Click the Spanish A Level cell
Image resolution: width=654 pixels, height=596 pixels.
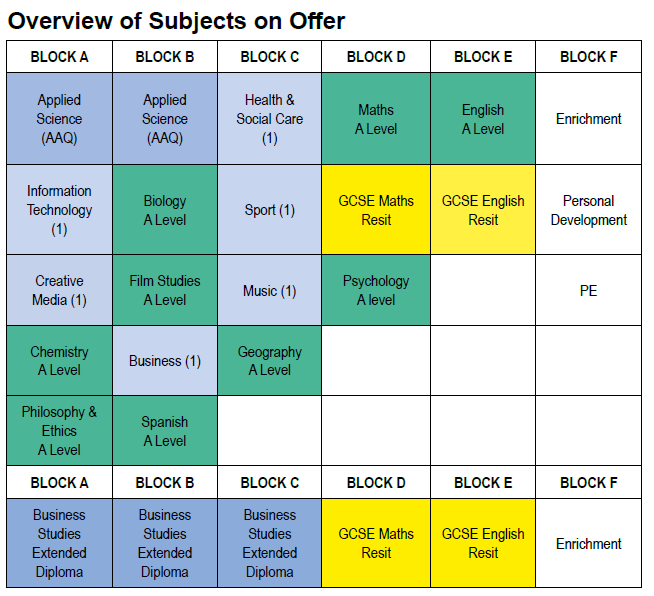pos(165,431)
